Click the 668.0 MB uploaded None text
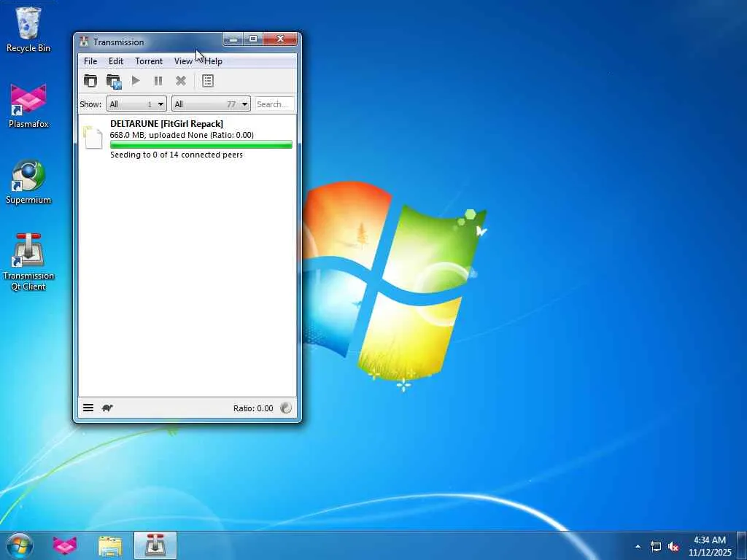This screenshot has width=747, height=560. pos(182,135)
